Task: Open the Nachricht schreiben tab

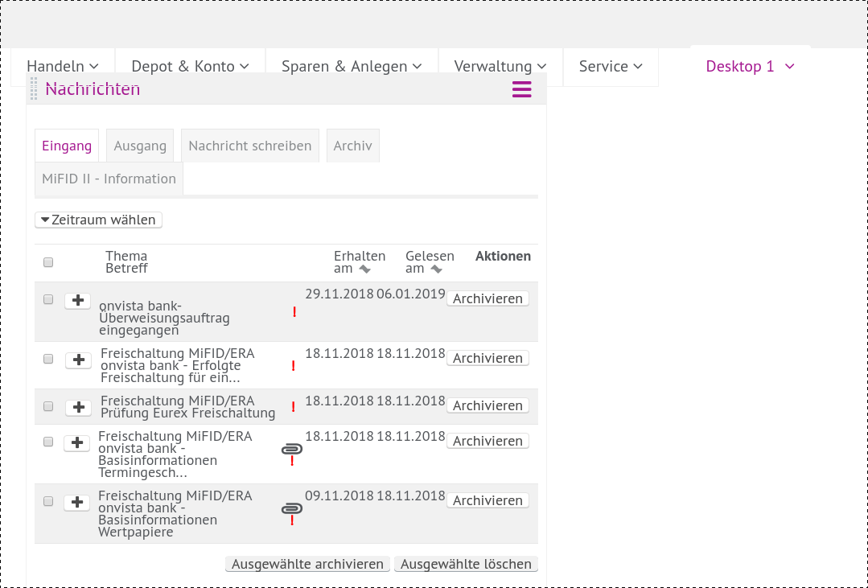Action: point(249,146)
